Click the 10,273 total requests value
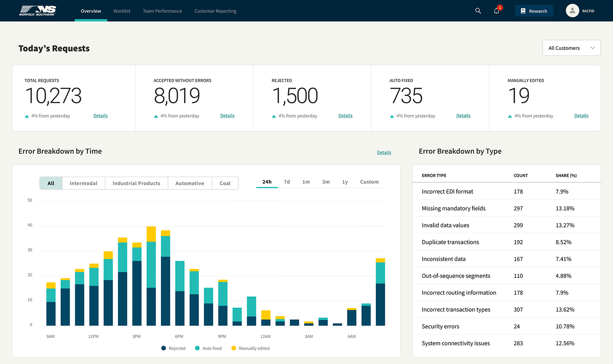 pyautogui.click(x=53, y=96)
